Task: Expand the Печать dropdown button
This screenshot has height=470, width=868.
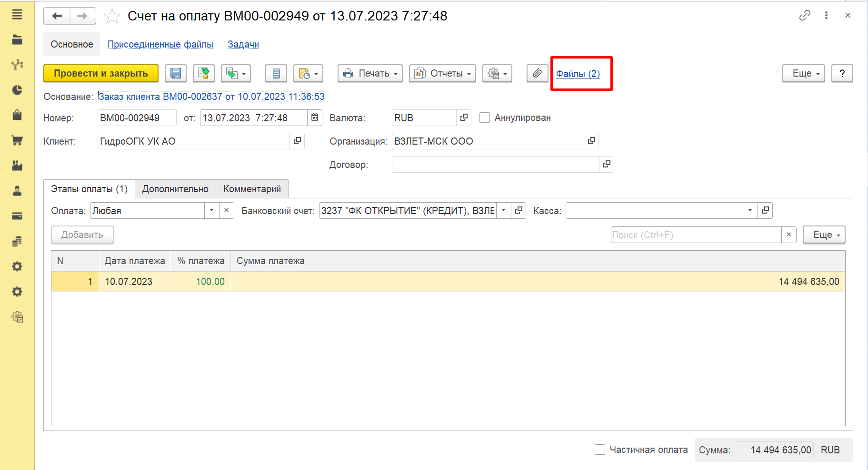Action: pos(370,73)
